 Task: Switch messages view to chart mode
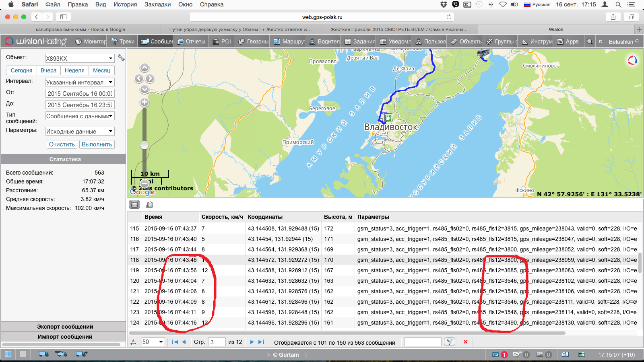click(149, 204)
